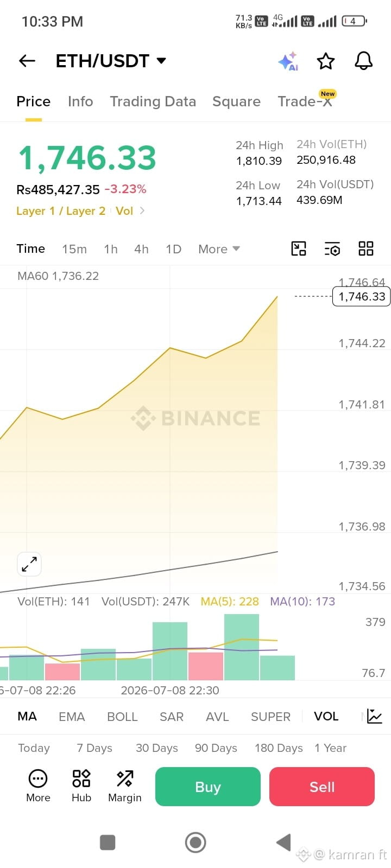Open the indicator chart icon
391x868 pixels.
pos(375,716)
